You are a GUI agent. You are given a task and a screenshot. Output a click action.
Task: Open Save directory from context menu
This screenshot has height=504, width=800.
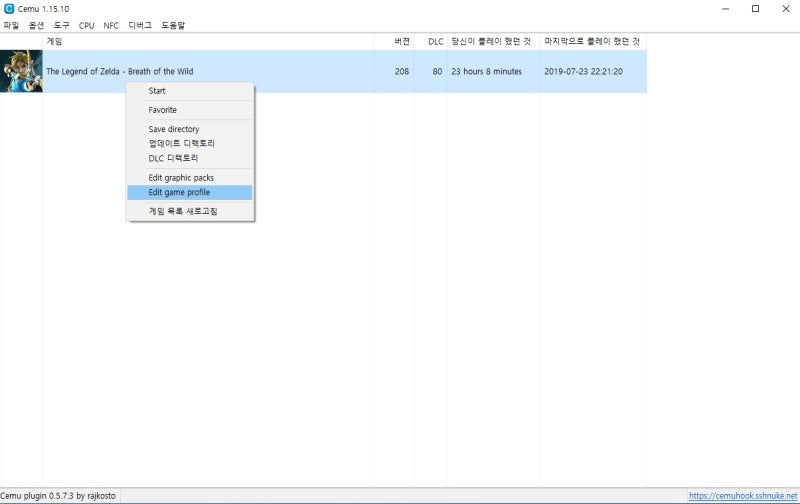tap(190, 129)
